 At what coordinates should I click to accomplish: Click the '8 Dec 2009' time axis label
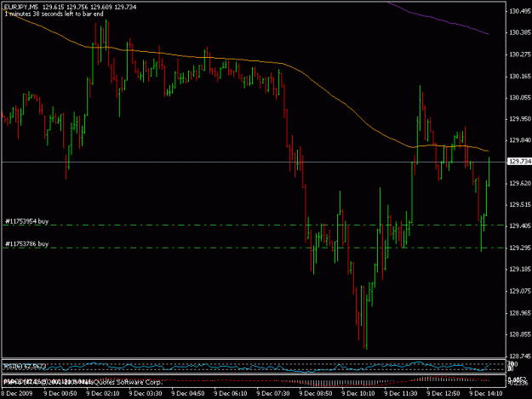pos(17,394)
